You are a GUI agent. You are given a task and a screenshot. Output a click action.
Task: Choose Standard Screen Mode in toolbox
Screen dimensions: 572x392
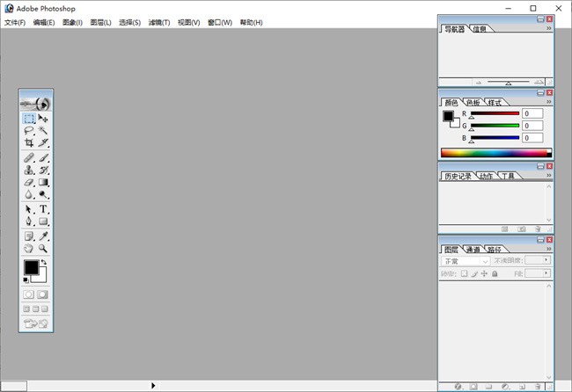tap(26, 309)
